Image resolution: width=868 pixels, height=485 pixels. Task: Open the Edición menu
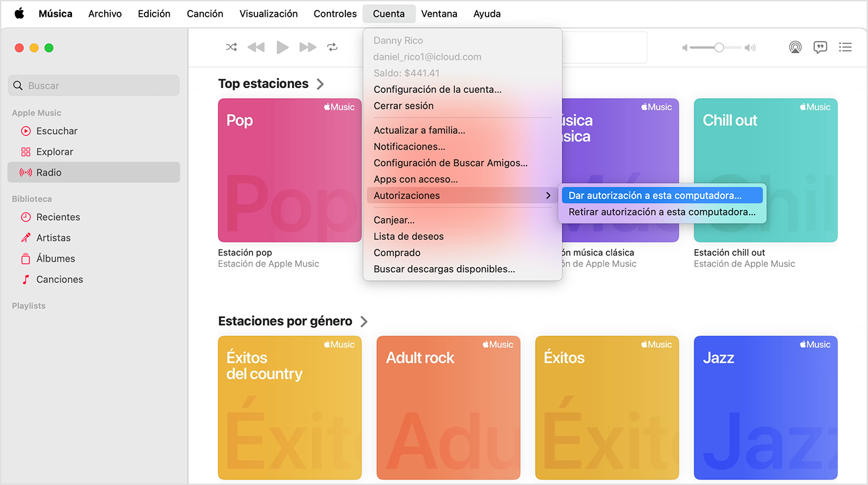pos(154,13)
